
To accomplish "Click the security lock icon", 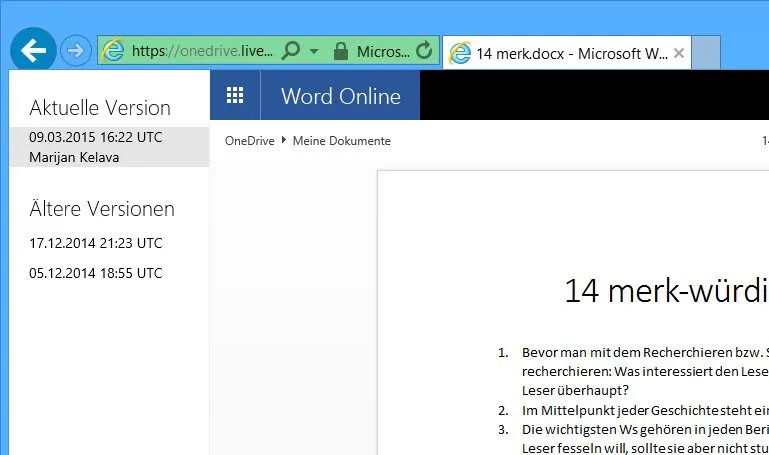I will click(340, 51).
